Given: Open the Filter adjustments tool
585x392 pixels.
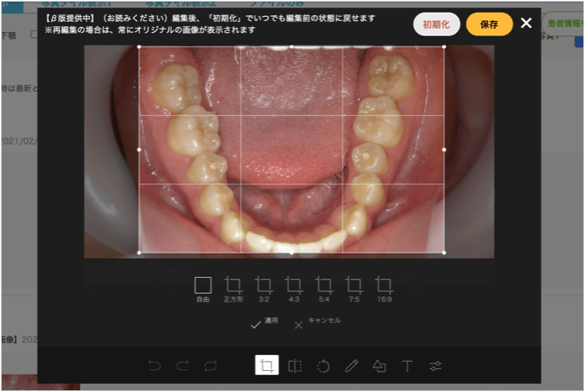Looking at the screenshot, I should point(435,366).
